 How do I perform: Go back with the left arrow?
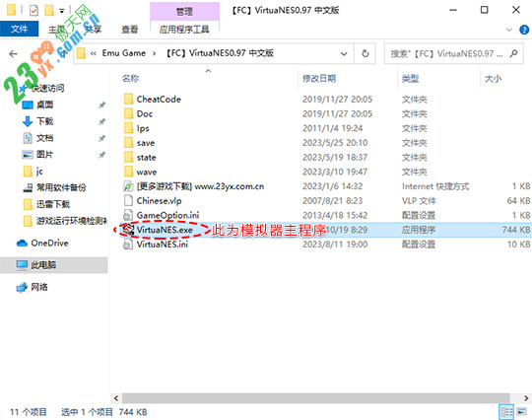pos(13,53)
